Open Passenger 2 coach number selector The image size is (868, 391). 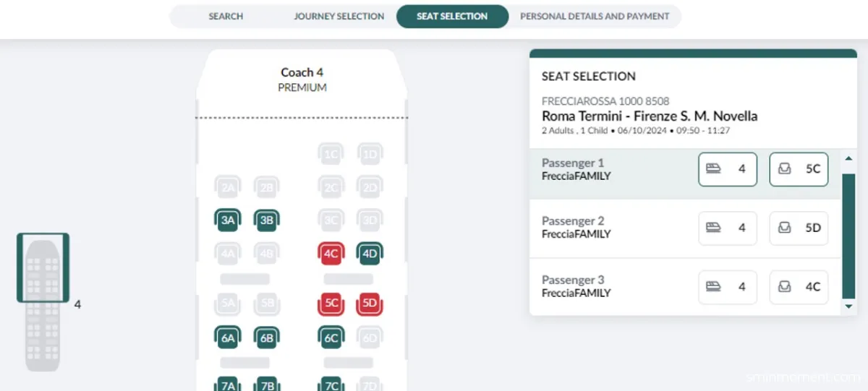(727, 228)
